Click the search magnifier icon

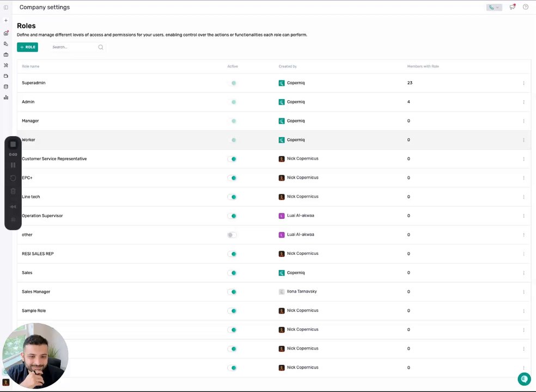pyautogui.click(x=101, y=47)
